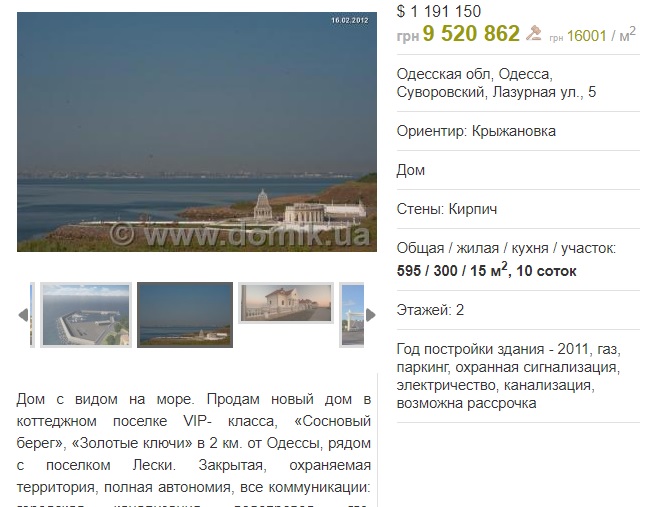Viewport: 656px width, 507px height.
Task: Click the price per square meter 16001
Action: 587,36
